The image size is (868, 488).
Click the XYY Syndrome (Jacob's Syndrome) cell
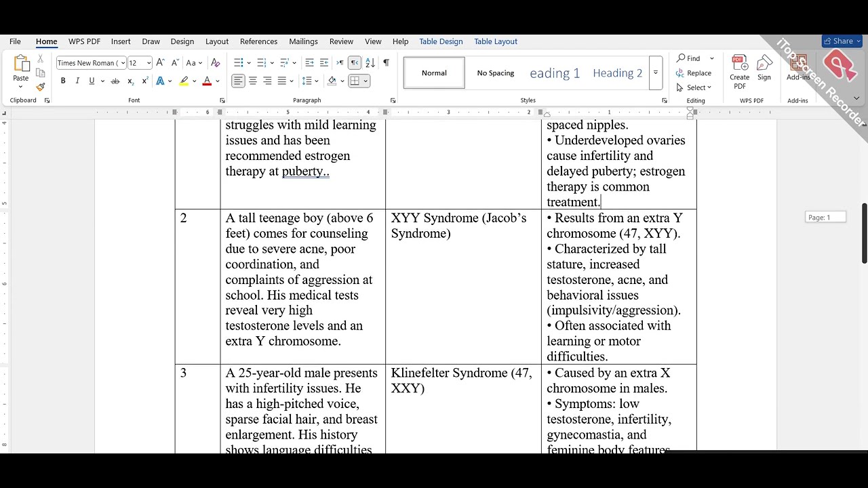463,287
